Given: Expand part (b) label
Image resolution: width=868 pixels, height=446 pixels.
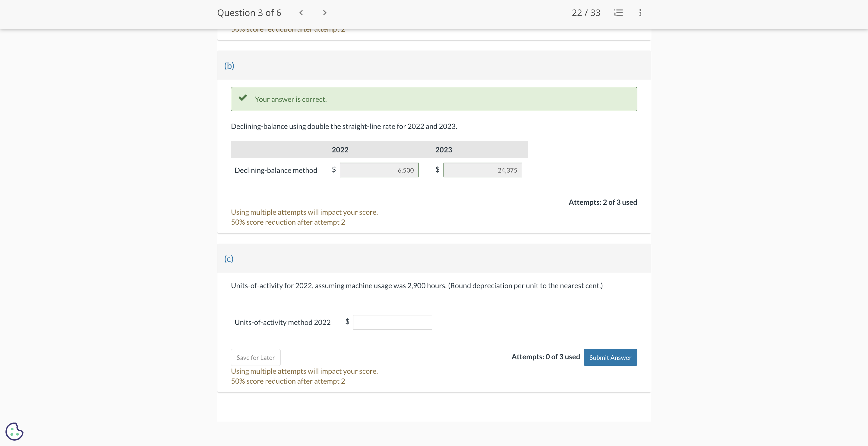Looking at the screenshot, I should (229, 66).
